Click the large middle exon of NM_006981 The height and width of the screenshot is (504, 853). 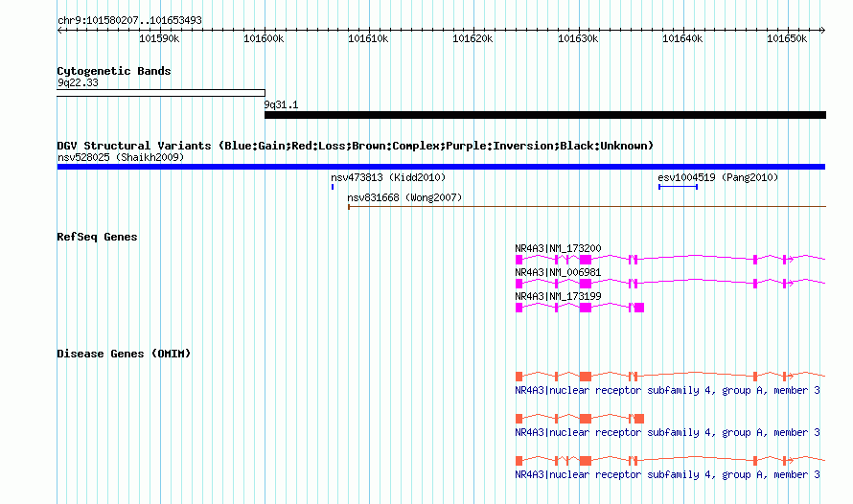[x=586, y=284]
